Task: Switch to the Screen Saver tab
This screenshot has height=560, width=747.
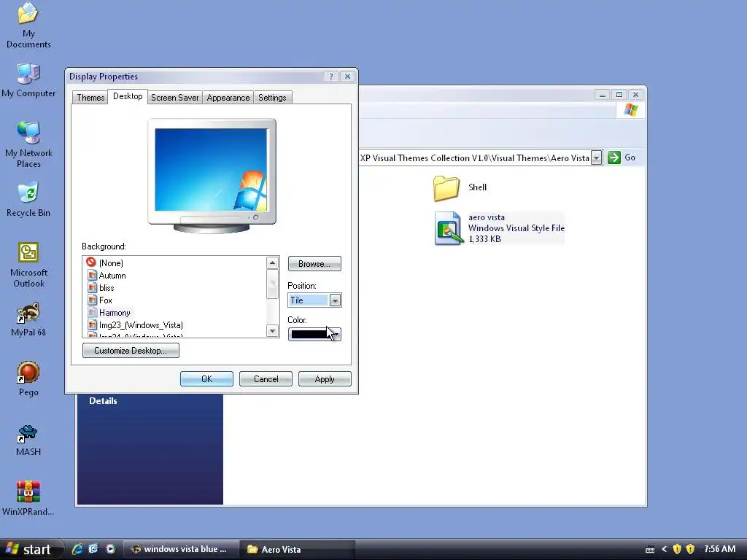Action: point(175,98)
